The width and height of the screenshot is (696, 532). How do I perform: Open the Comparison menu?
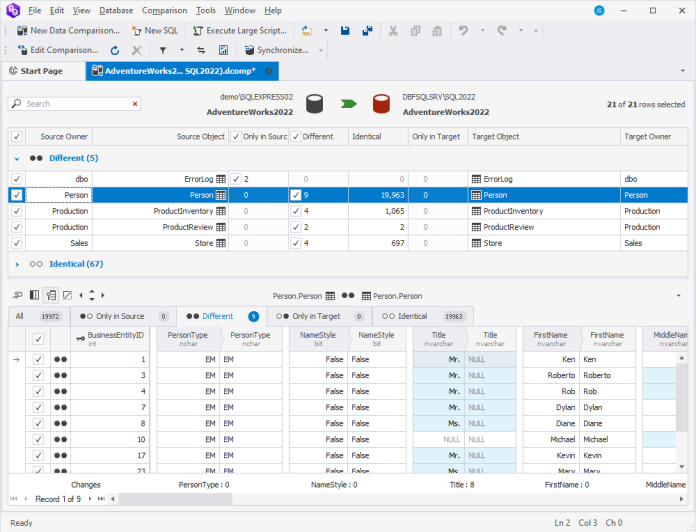[164, 10]
